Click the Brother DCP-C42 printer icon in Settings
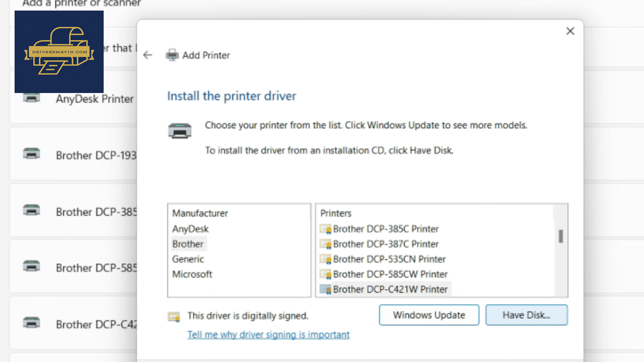This screenshot has width=644, height=362. point(32,323)
